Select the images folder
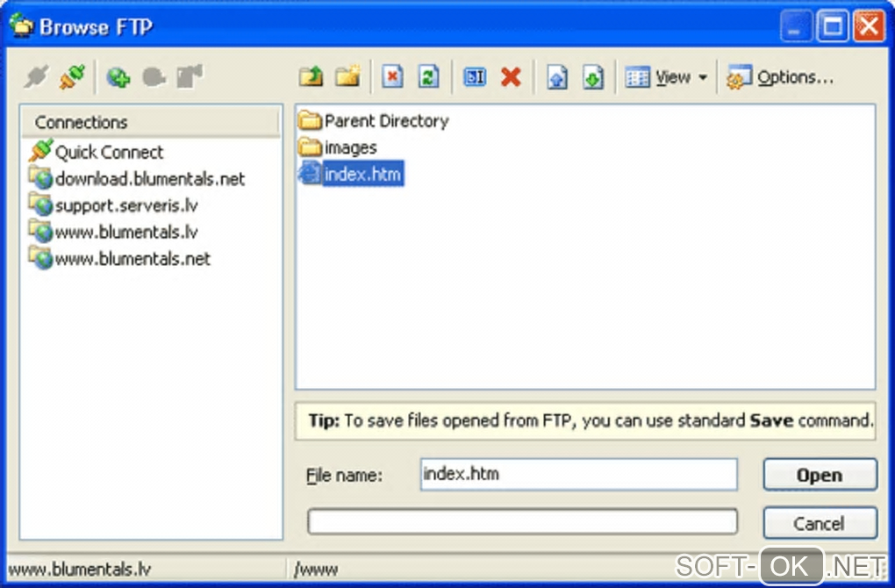Image resolution: width=895 pixels, height=588 pixels. pos(337,147)
